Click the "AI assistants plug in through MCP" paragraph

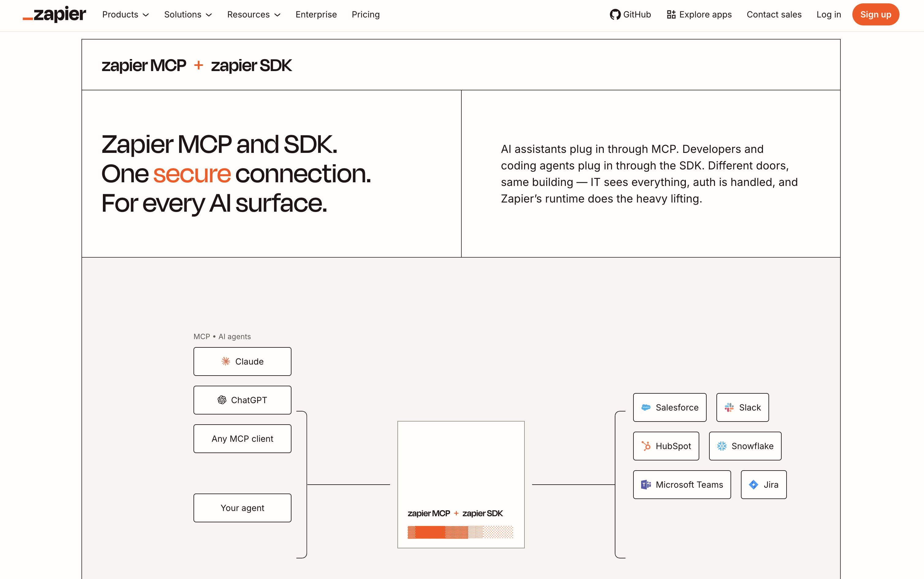(x=649, y=174)
